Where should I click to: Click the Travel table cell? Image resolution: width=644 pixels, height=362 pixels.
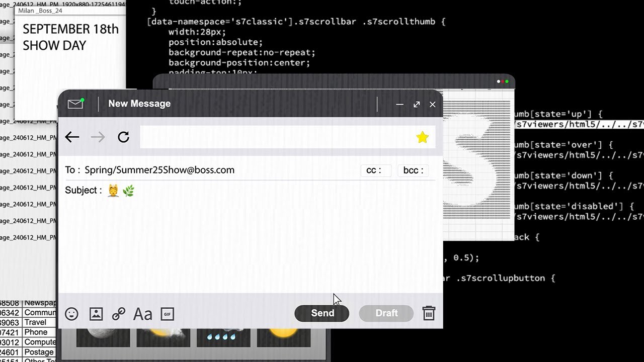(40, 322)
